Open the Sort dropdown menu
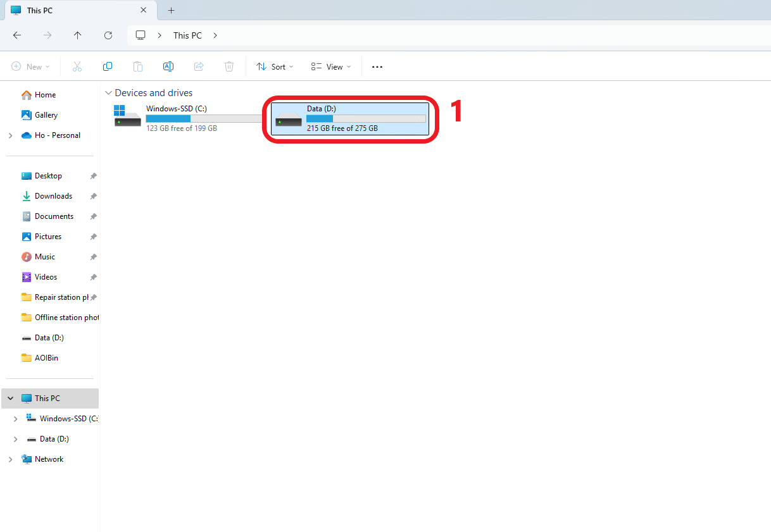771x532 pixels. [x=275, y=66]
